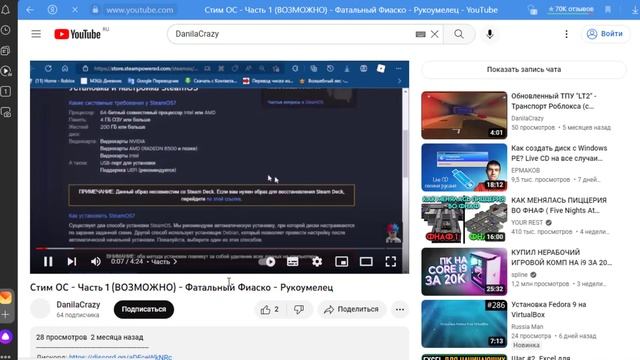Image resolution: width=640 pixels, height=360 pixels.
Task: Open КАК МЕНЯЛАСЬ ПИЦЦЕРИЯ ВО ФНАФ thumbnail
Action: (x=464, y=219)
